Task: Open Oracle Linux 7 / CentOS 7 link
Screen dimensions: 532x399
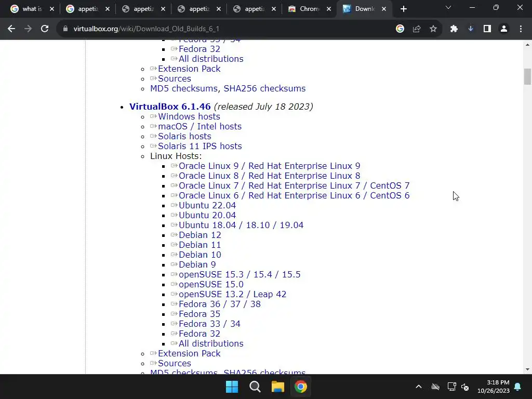Action: coord(294,185)
